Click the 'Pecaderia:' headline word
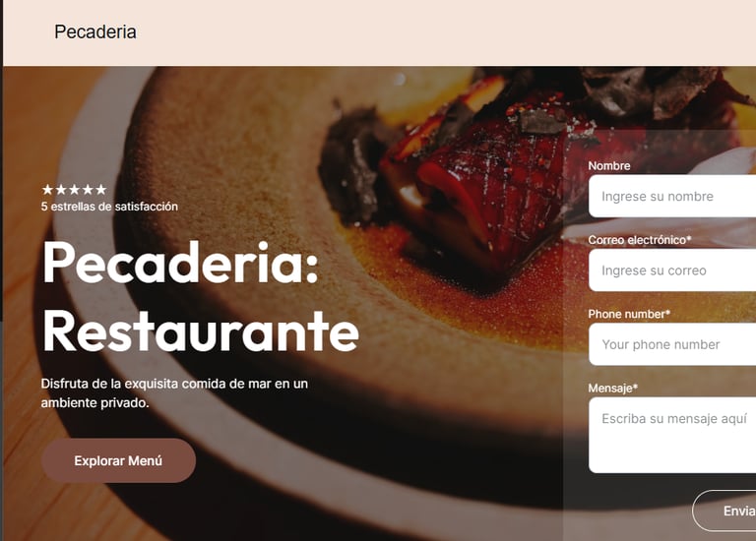 (x=181, y=263)
